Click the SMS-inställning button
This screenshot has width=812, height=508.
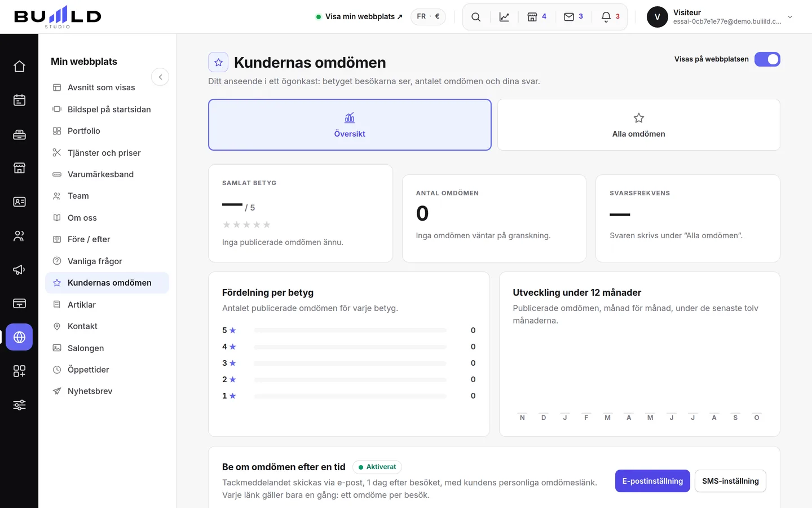730,481
